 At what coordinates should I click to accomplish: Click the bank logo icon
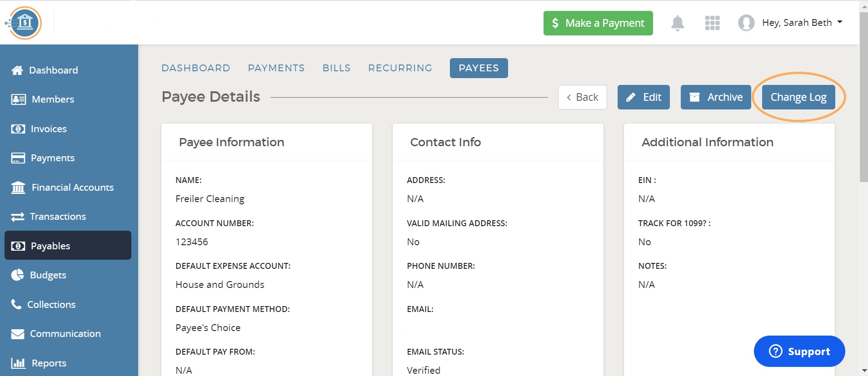(x=24, y=23)
